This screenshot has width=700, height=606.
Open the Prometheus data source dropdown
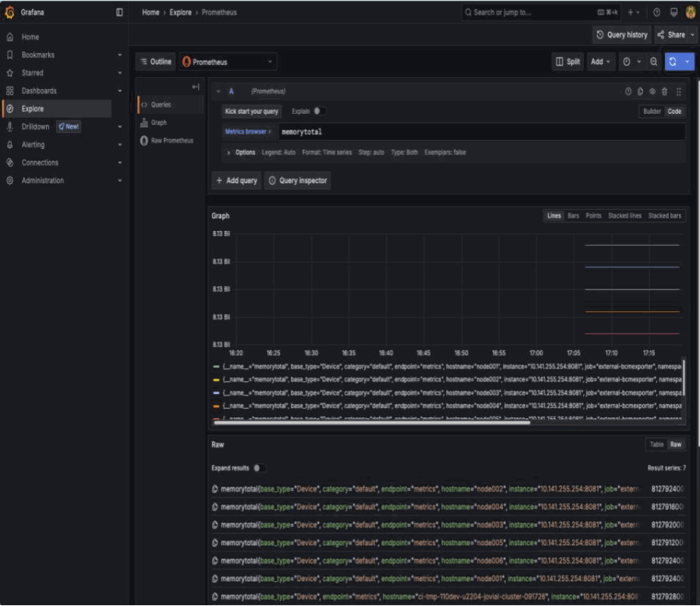tap(228, 62)
